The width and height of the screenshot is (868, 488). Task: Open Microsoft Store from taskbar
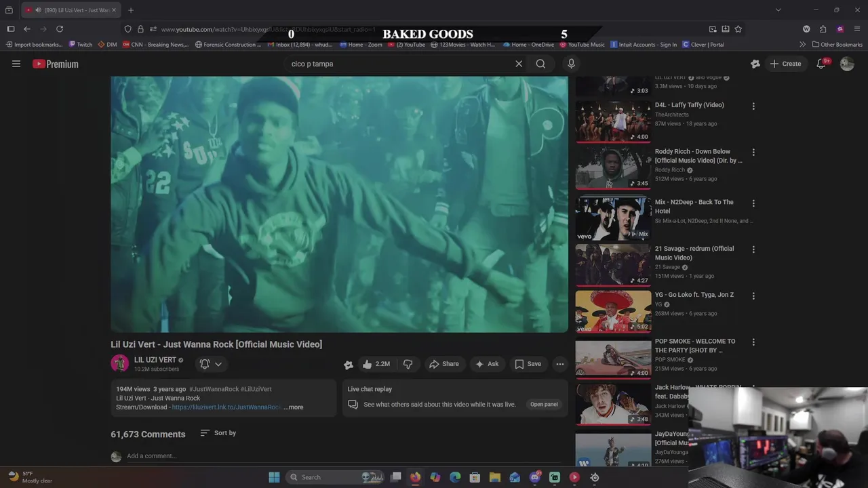(x=475, y=477)
